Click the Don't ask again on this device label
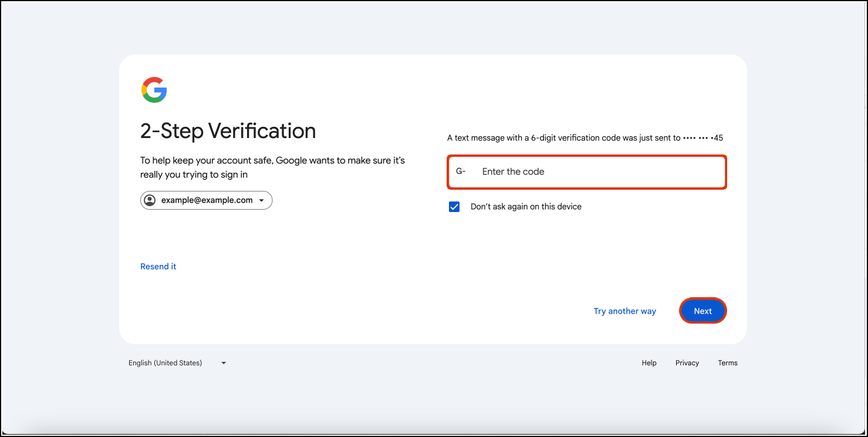The width and height of the screenshot is (868, 437). click(526, 207)
